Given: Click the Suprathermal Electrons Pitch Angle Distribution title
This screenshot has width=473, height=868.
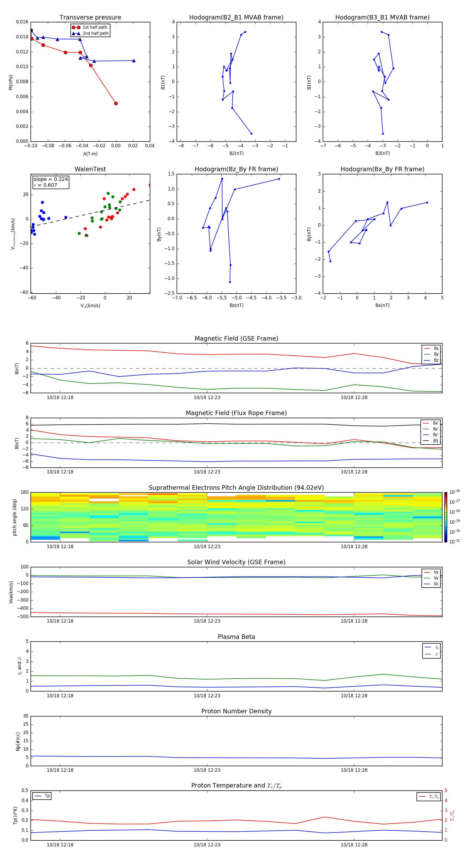Looking at the screenshot, I should coord(236,488).
